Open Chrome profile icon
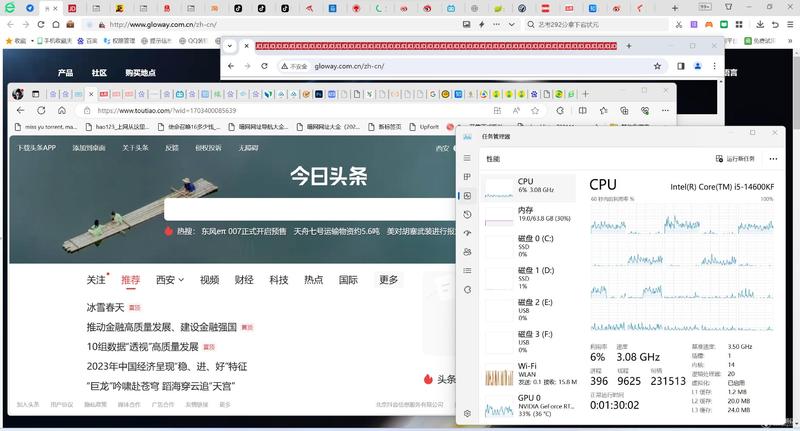Screen dimensions: 800x431 [x=697, y=66]
